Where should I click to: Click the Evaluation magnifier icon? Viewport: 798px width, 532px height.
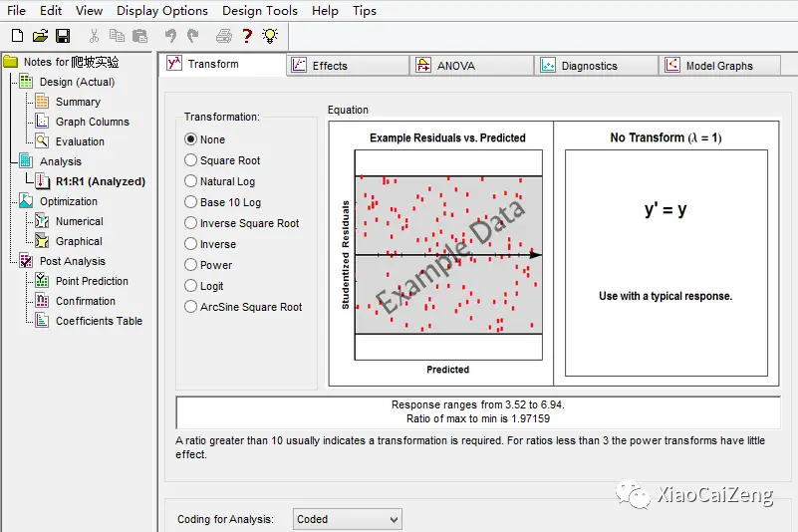[x=42, y=141]
